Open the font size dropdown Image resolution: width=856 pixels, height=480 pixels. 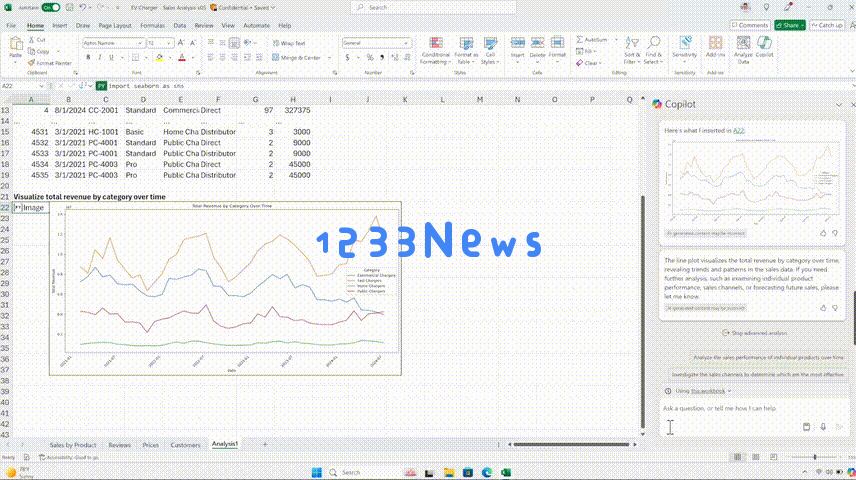169,43
